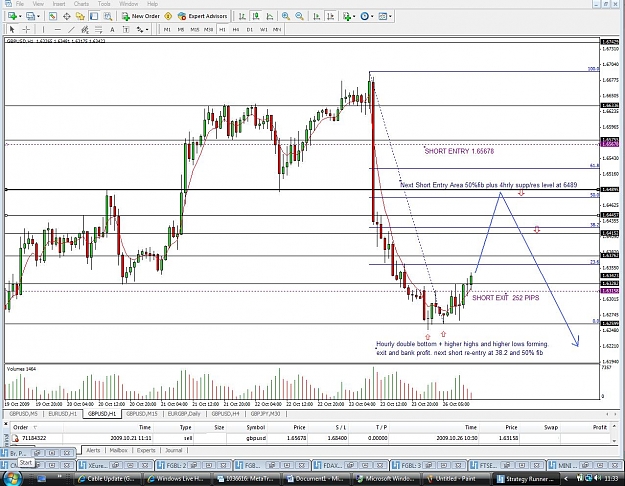Close the Terminal panel with its x
Viewport: 625px width, 486px height.
6,425
